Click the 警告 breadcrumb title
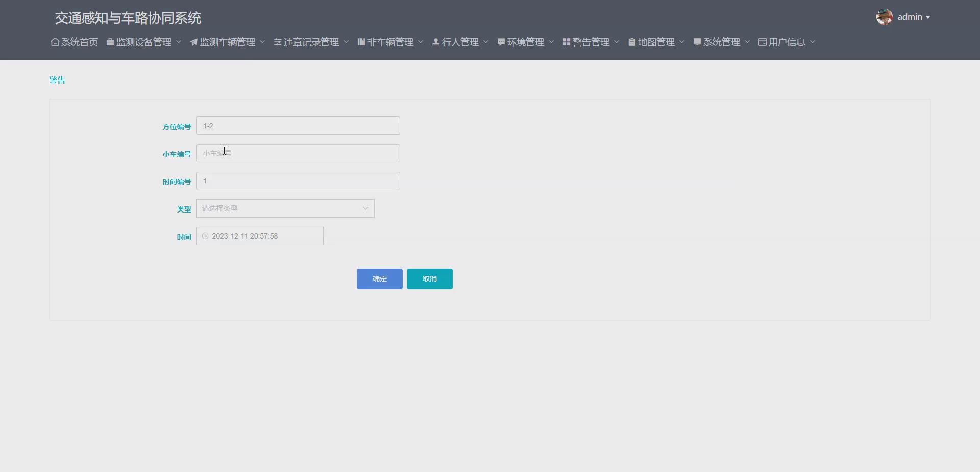This screenshot has height=472, width=980. 57,80
